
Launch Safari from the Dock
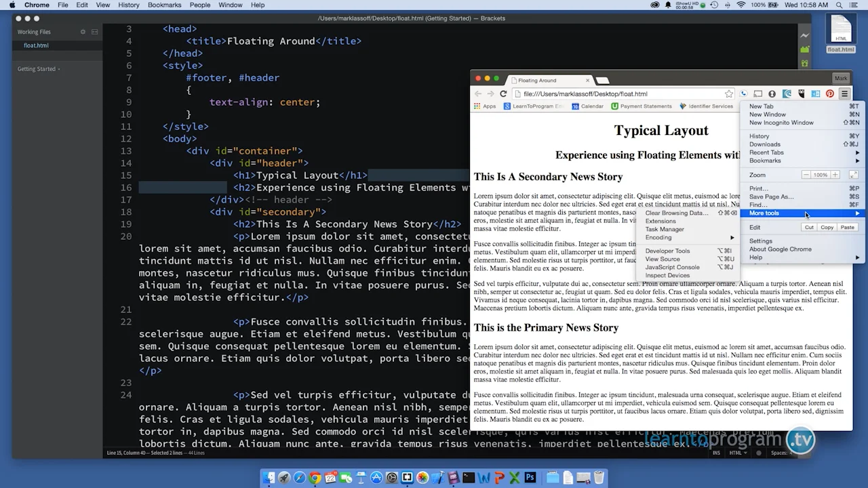299,478
